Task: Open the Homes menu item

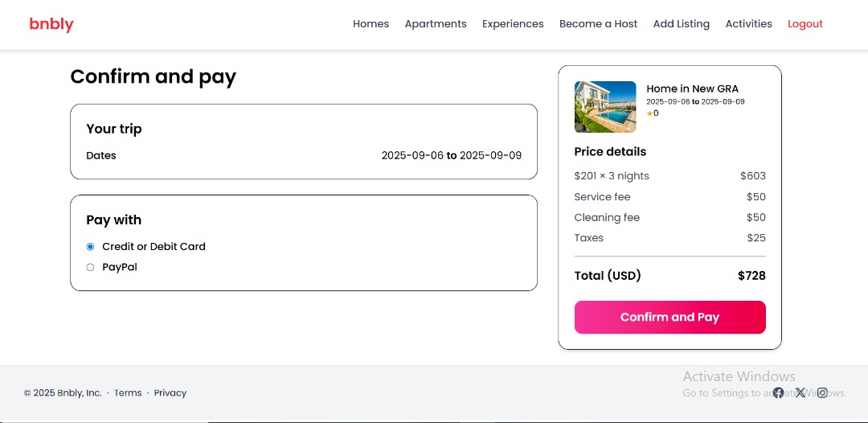Action: point(371,24)
